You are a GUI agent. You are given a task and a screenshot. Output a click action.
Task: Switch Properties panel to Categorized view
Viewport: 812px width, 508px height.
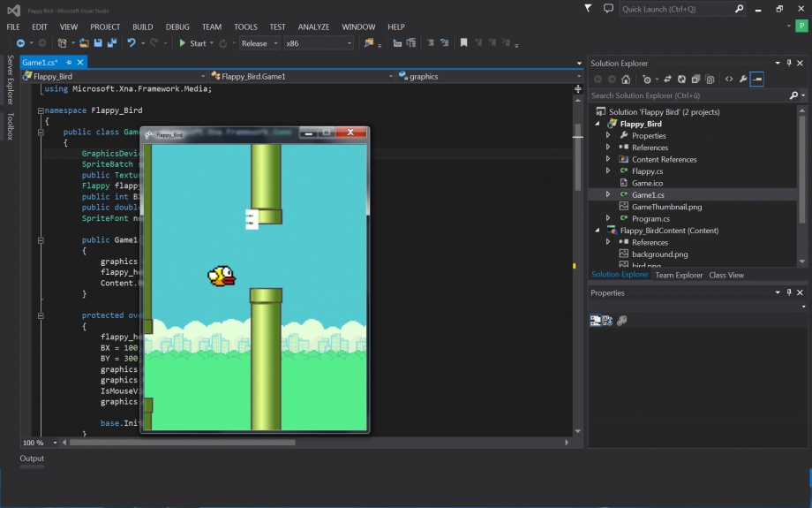coord(595,321)
